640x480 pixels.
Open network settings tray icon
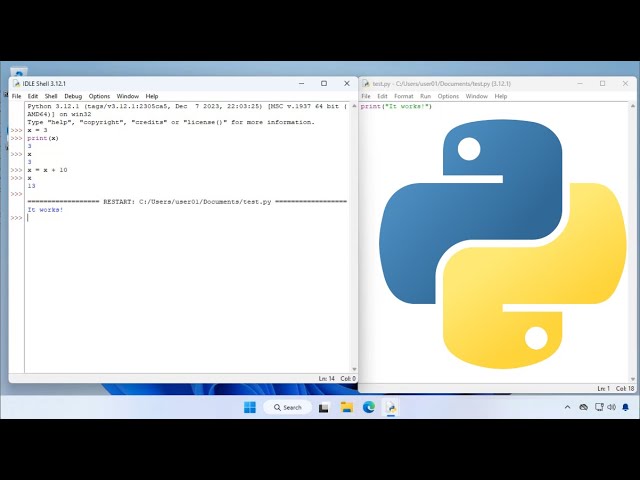[x=599, y=407]
